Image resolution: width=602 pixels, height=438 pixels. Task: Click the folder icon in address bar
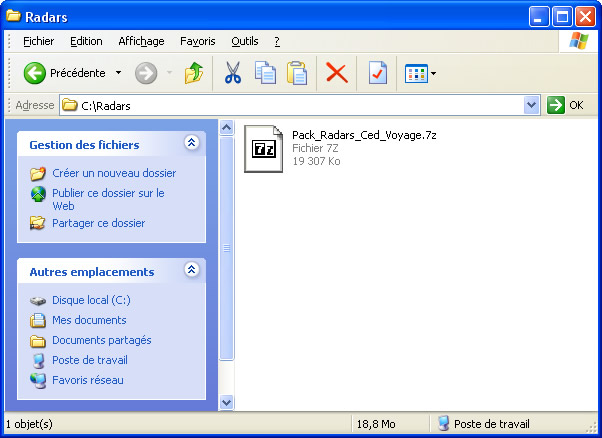click(69, 105)
